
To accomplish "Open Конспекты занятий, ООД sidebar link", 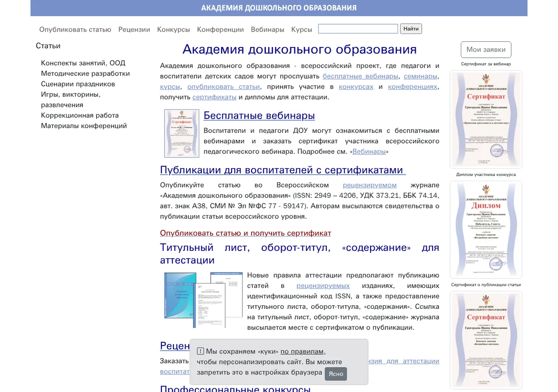I will (83, 63).
